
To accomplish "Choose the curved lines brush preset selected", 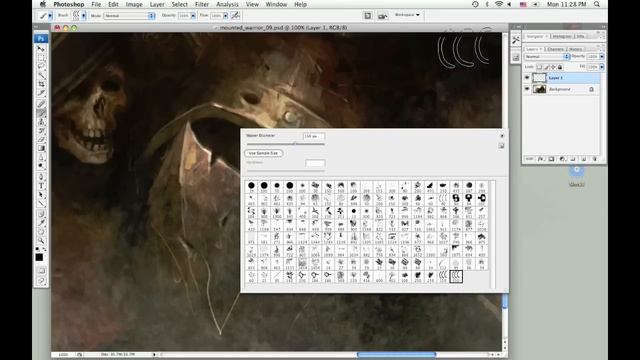I will tap(456, 276).
